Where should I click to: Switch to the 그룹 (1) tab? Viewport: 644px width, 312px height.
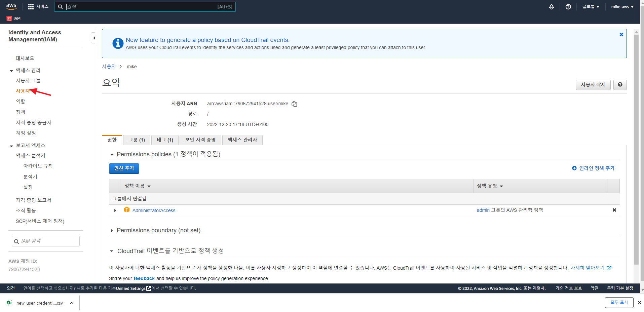[137, 140]
